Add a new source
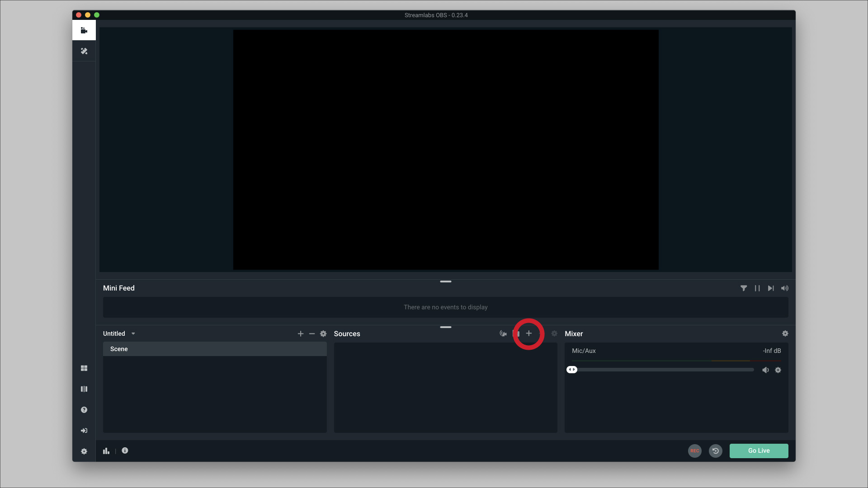Viewport: 868px width, 488px height. click(529, 333)
